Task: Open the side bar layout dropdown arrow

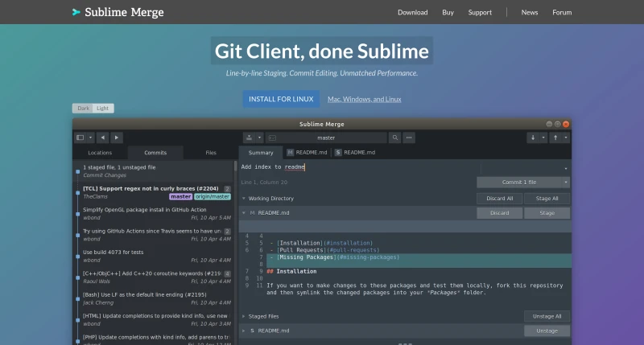Action: 90,138
